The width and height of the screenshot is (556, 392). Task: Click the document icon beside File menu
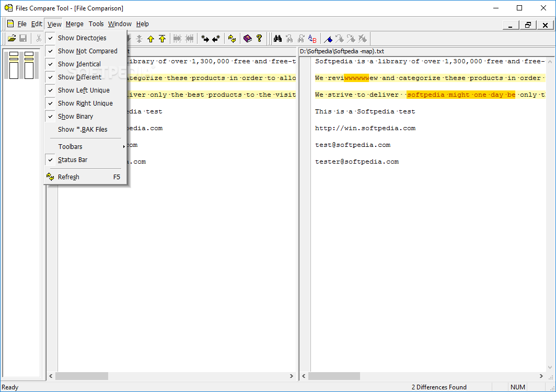tap(10, 24)
